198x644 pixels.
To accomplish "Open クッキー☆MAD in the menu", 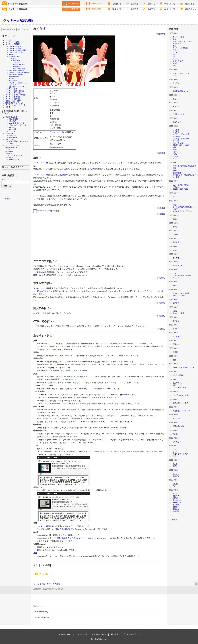I will pos(15,46).
